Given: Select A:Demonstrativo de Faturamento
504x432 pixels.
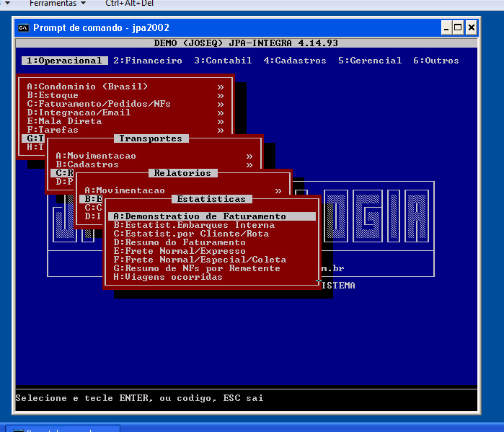Looking at the screenshot, I should click(x=212, y=216).
